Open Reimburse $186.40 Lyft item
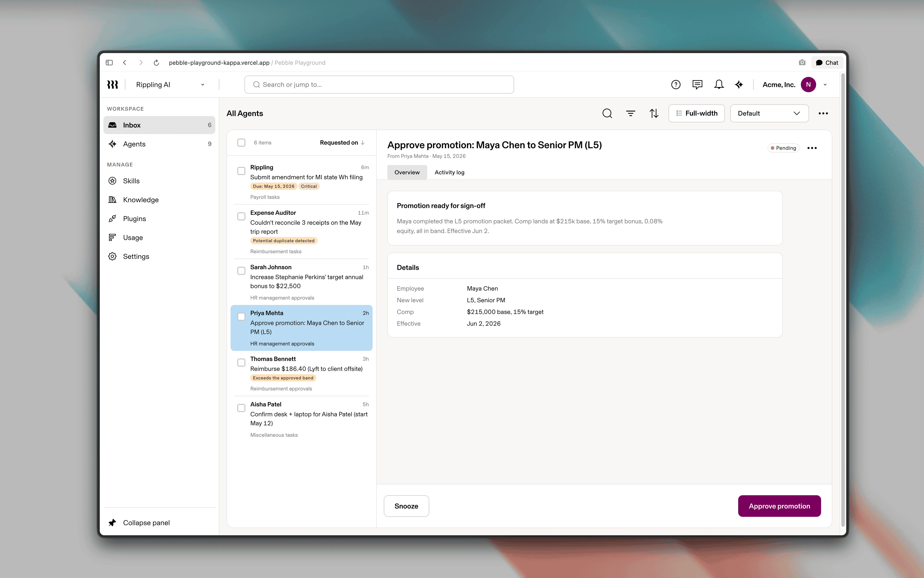Screen dimensions: 924x578 (x=306, y=369)
